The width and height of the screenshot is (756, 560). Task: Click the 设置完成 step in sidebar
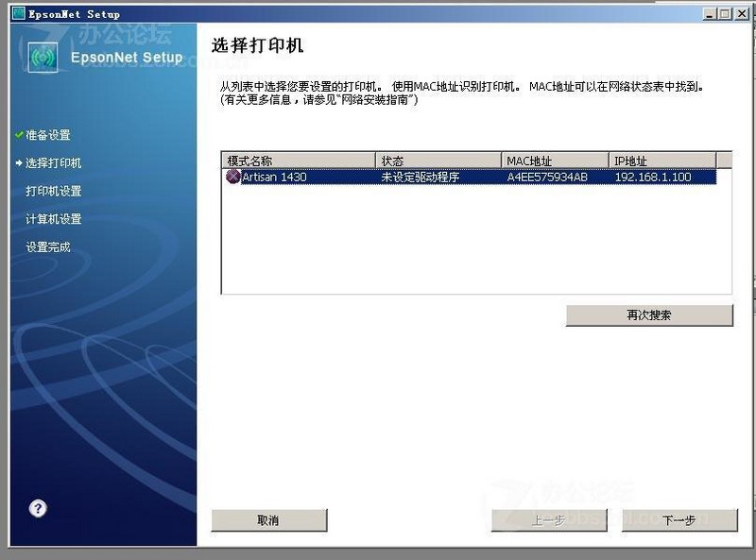[48, 246]
